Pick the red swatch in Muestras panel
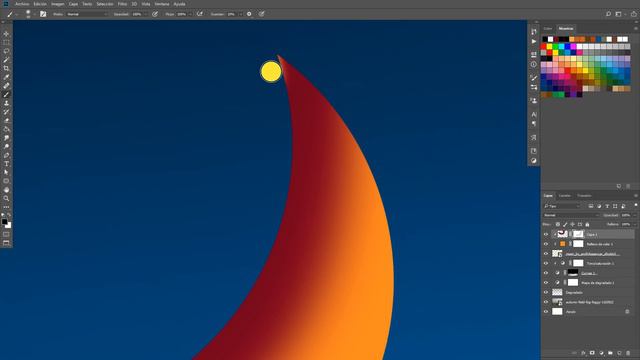The image size is (640, 360). coord(543,47)
